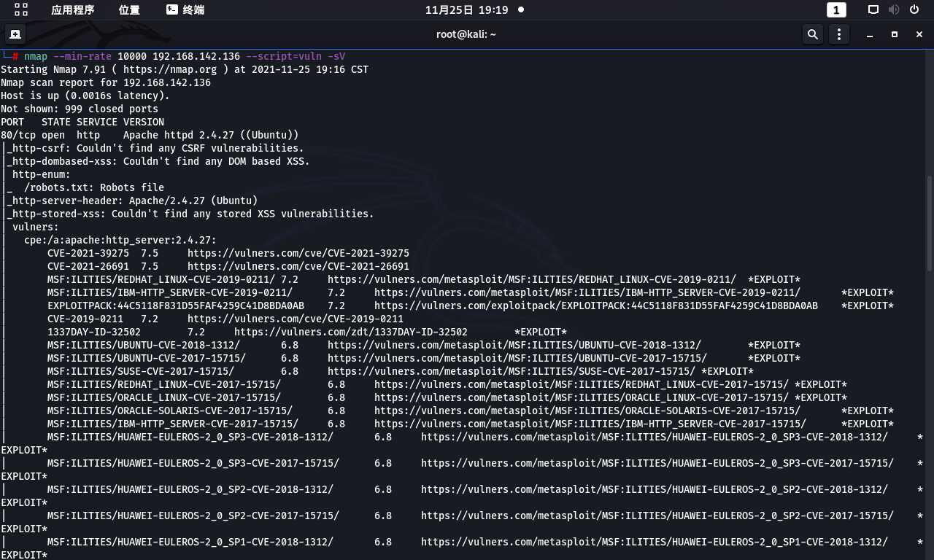Viewport: 934px width, 560px height.
Task: Open the 应用程序 menu
Action: 74,10
